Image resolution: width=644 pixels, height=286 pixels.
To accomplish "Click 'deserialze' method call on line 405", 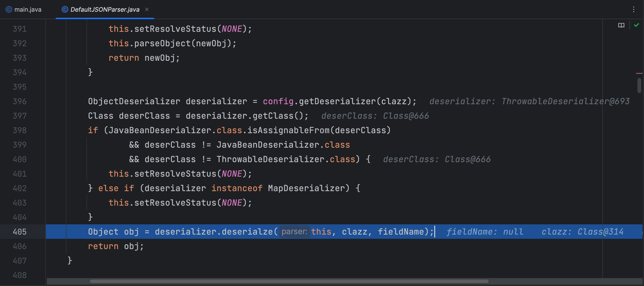I will point(247,232).
